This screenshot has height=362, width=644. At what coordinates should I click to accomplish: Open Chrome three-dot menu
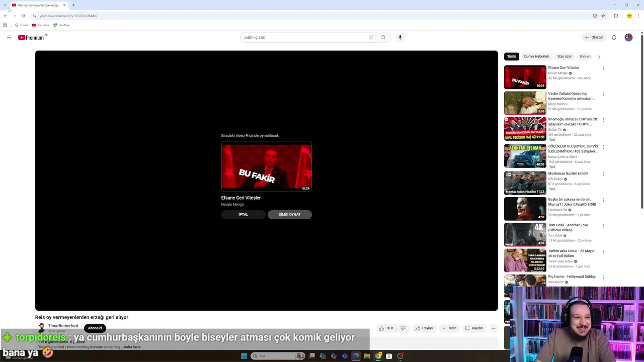coord(638,16)
